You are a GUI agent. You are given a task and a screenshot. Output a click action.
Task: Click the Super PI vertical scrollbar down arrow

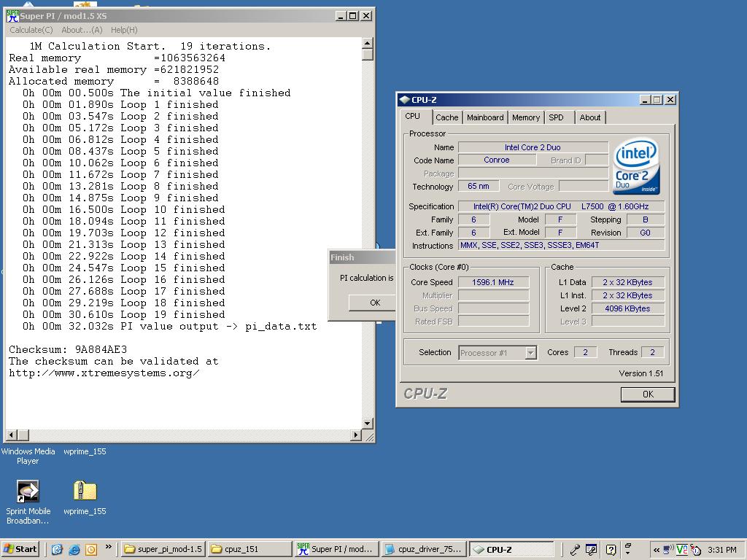pyautogui.click(x=368, y=424)
